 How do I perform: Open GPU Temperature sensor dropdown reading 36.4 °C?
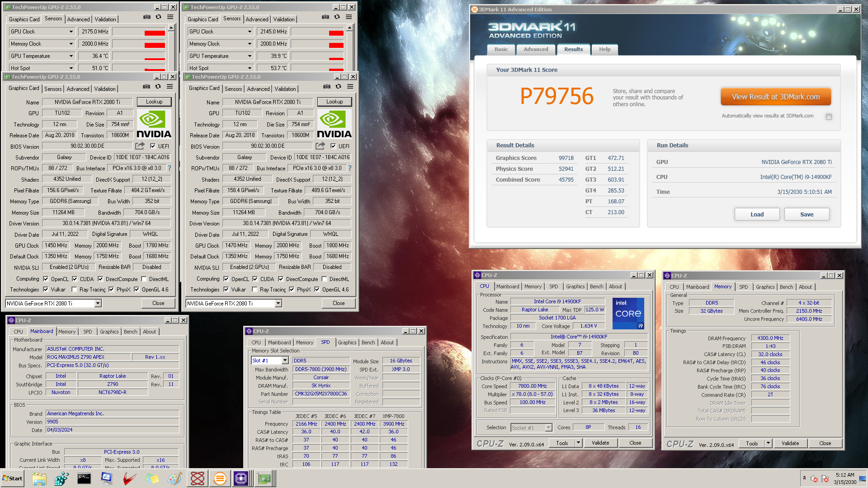tap(71, 56)
